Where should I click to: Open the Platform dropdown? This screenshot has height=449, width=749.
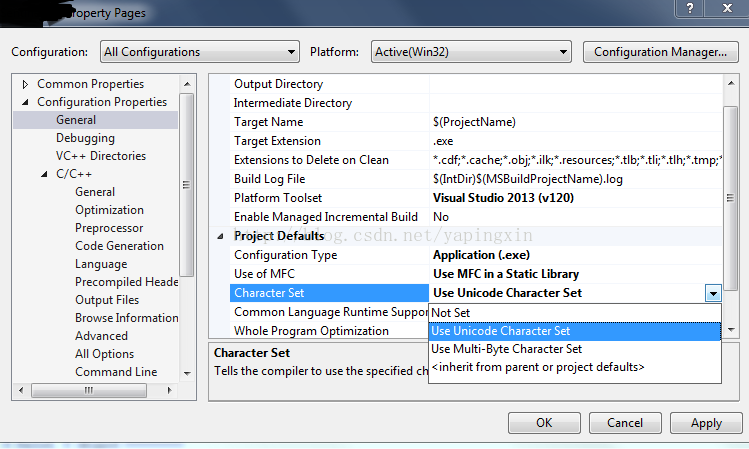pos(471,52)
